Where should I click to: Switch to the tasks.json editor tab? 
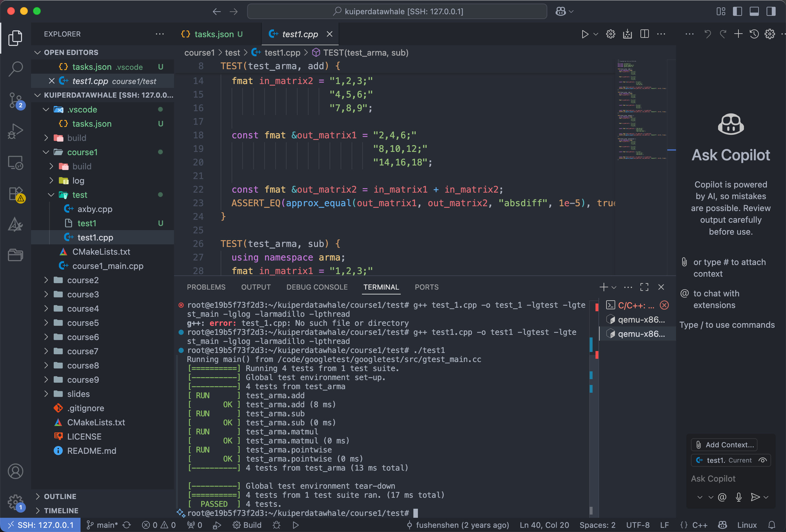(214, 34)
